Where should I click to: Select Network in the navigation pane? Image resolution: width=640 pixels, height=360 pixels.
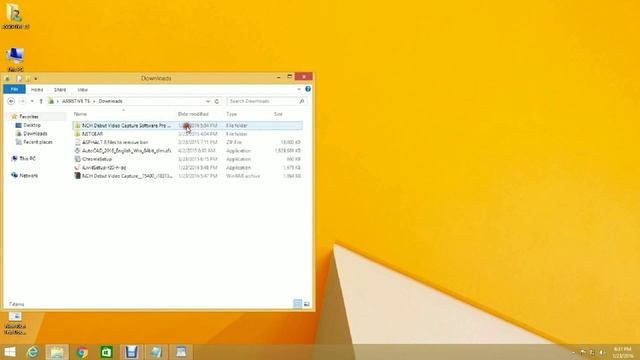[29, 176]
